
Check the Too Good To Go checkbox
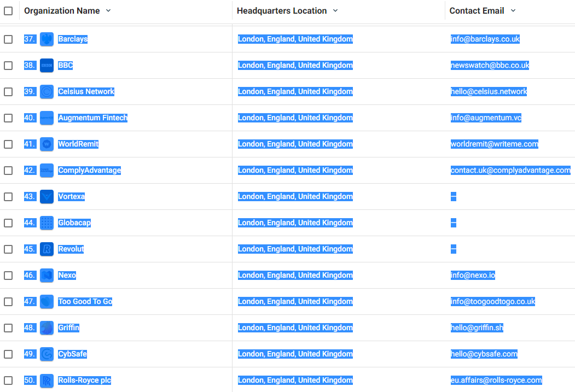pos(8,302)
